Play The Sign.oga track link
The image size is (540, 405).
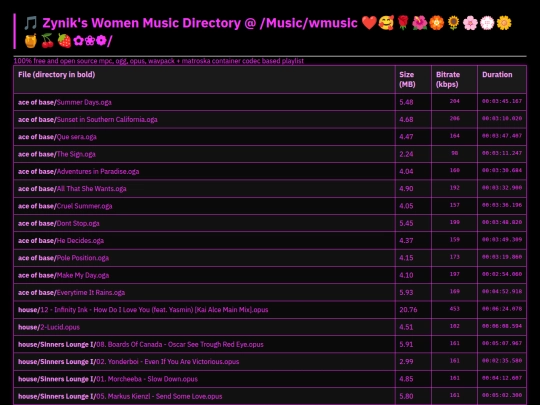point(76,154)
